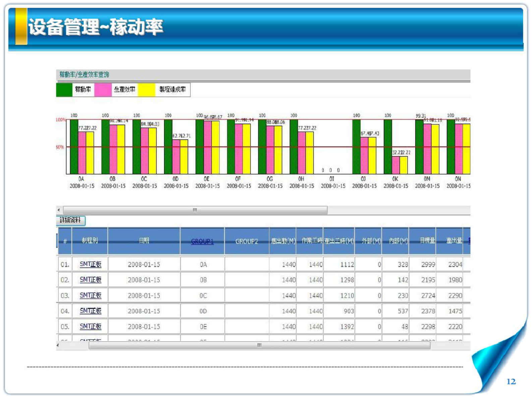Viewport: 532px width, 399px height.
Task: Click slide page number 12
Action: 511,382
